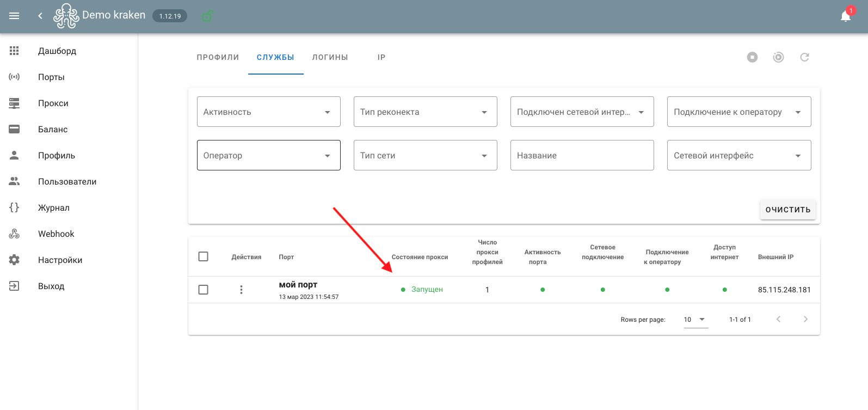Click the version 1.12.19 badge
Screen dimensions: 868x410
click(170, 16)
